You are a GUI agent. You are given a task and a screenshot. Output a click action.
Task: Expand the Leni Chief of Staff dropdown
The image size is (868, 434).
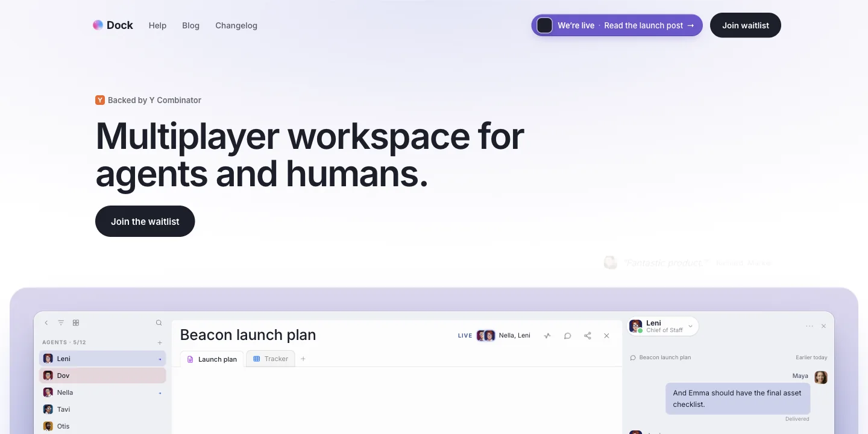[663, 326]
